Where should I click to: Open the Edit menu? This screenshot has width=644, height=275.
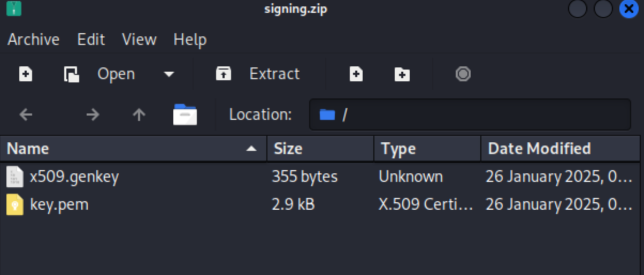coord(90,40)
